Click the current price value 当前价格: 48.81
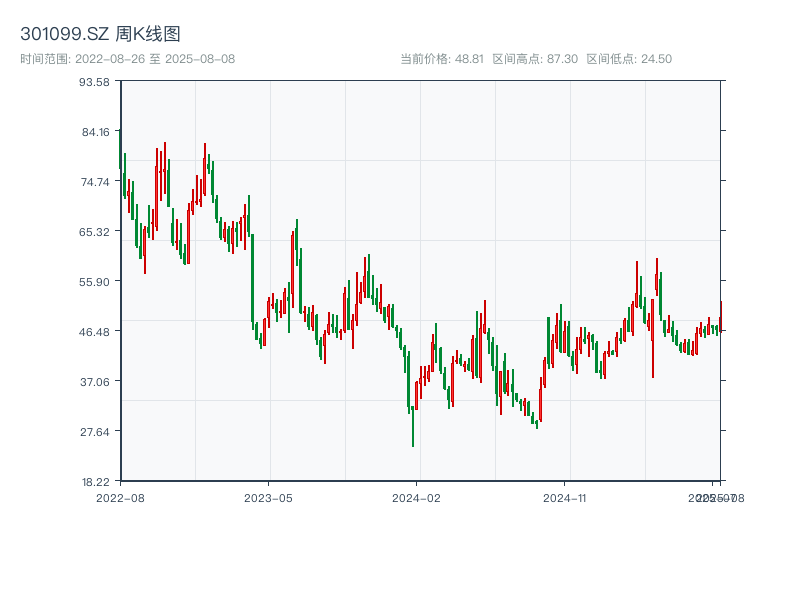This screenshot has width=800, height=600. pyautogui.click(x=442, y=59)
